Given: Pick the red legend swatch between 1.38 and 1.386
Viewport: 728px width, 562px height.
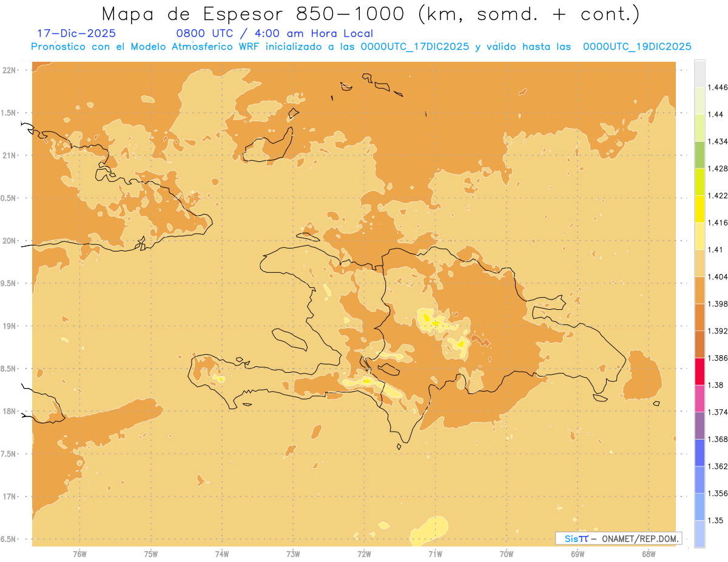Looking at the screenshot, I should 699,371.
